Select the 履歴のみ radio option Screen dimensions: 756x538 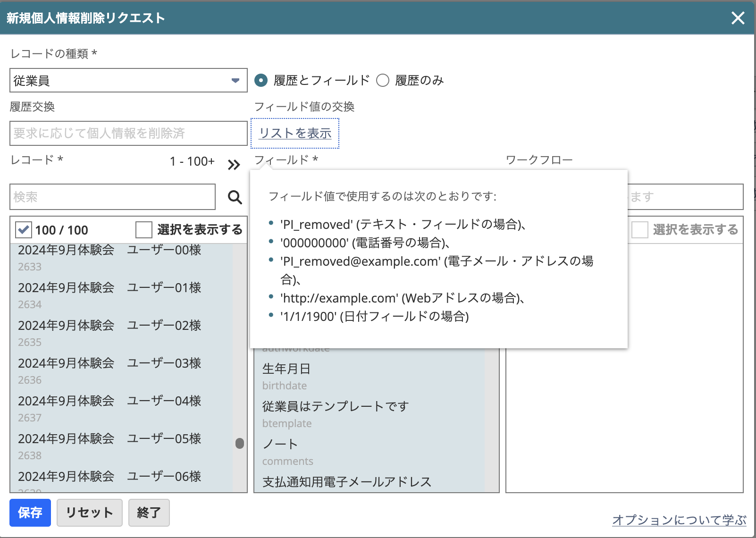click(x=383, y=80)
